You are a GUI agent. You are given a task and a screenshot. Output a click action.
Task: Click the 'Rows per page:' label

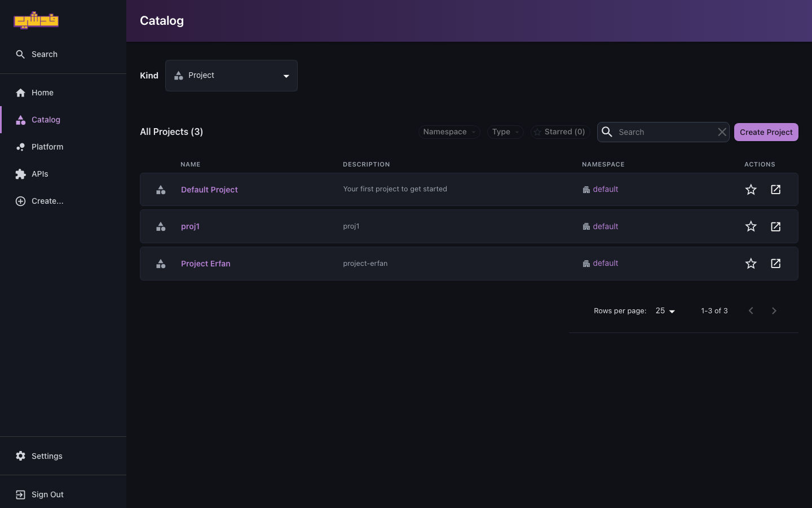(x=620, y=311)
